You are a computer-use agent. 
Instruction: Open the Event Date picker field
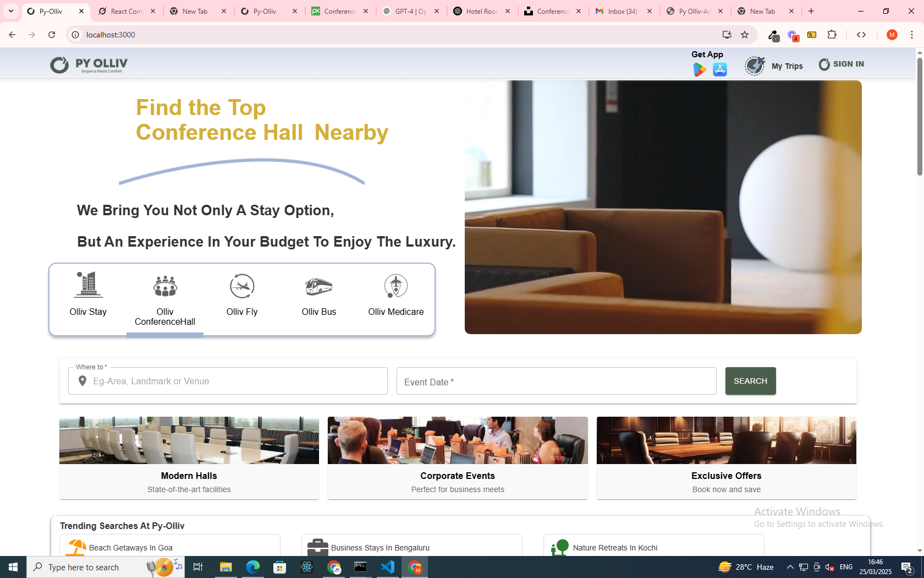click(x=555, y=381)
